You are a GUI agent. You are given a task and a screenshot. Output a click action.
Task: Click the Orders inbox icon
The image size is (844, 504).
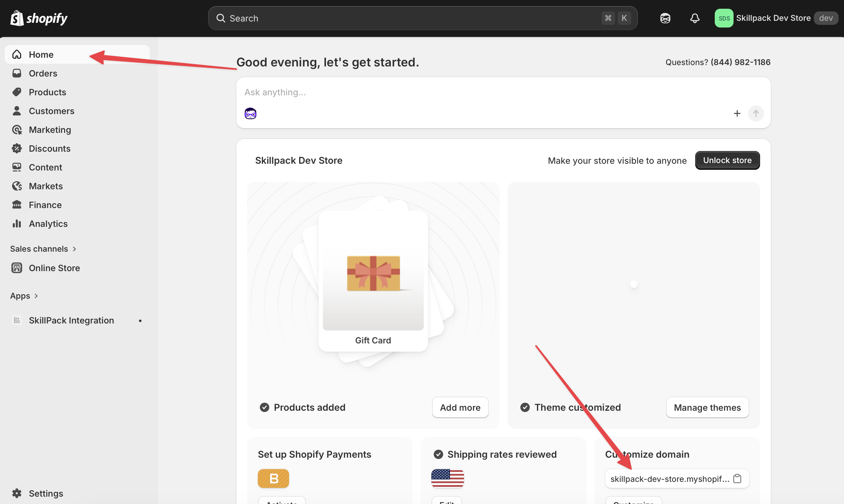[x=17, y=73]
